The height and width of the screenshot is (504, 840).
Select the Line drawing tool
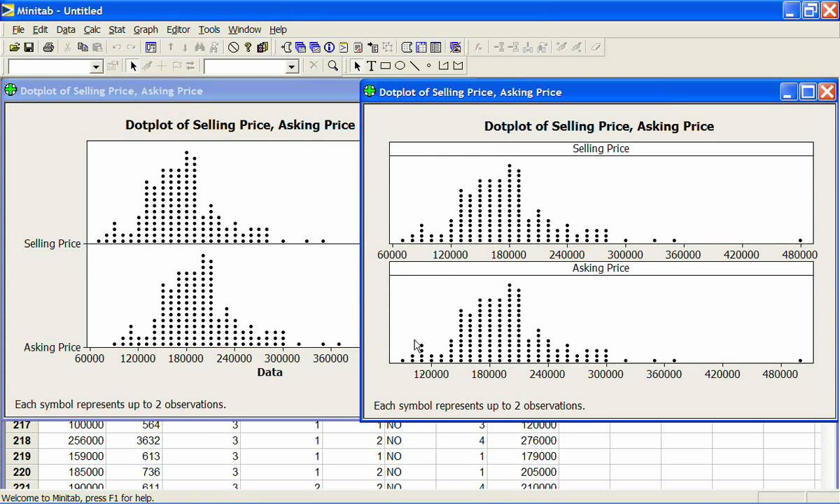(x=414, y=66)
